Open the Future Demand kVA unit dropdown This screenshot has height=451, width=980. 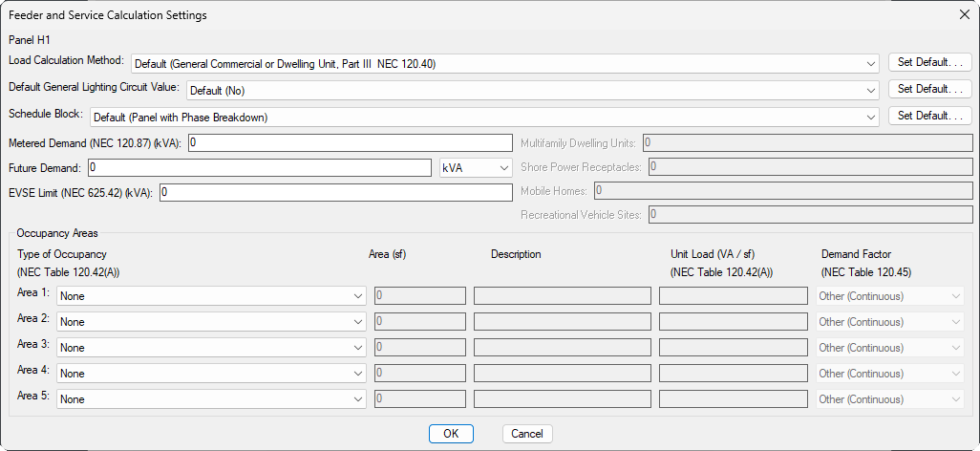coord(477,168)
